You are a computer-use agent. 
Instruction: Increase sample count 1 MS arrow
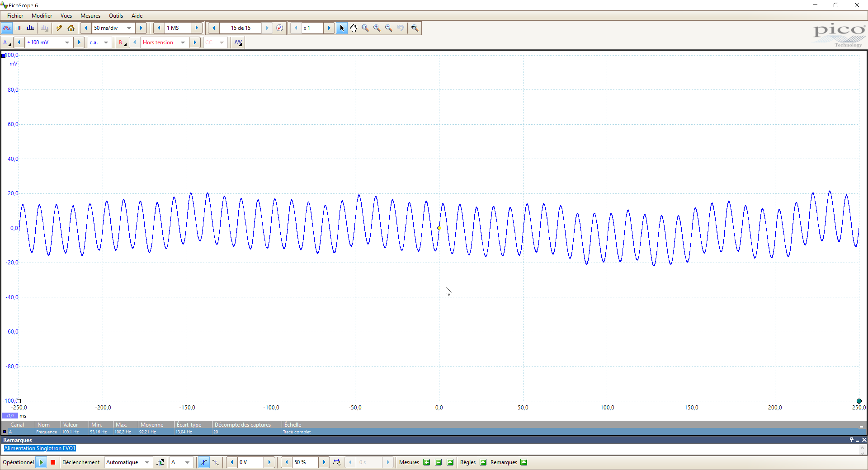click(197, 28)
